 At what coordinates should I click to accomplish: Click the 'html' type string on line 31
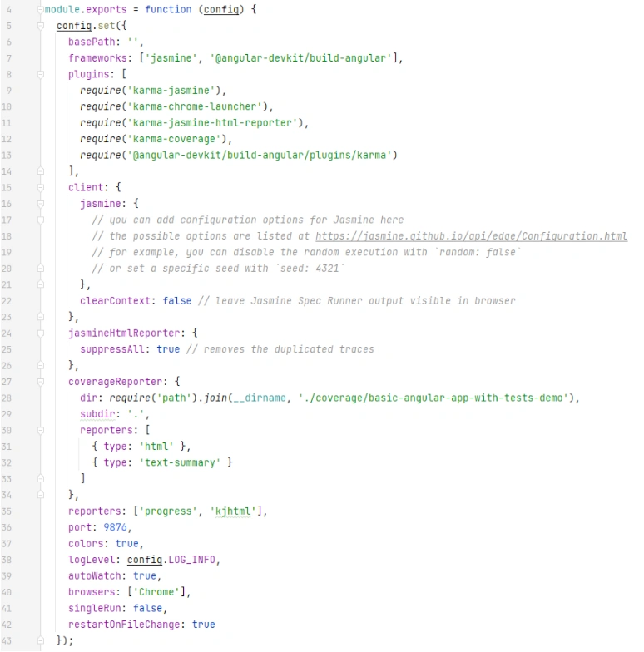point(156,447)
